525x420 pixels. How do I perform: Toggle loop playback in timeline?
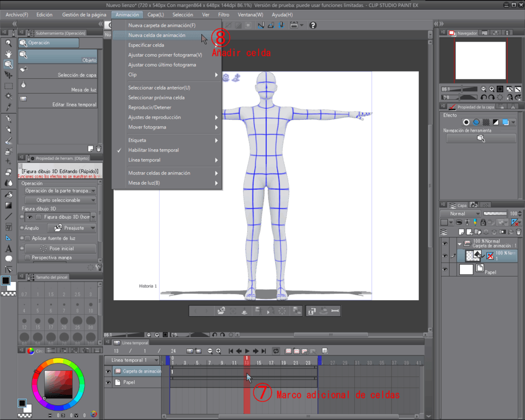[276, 351]
